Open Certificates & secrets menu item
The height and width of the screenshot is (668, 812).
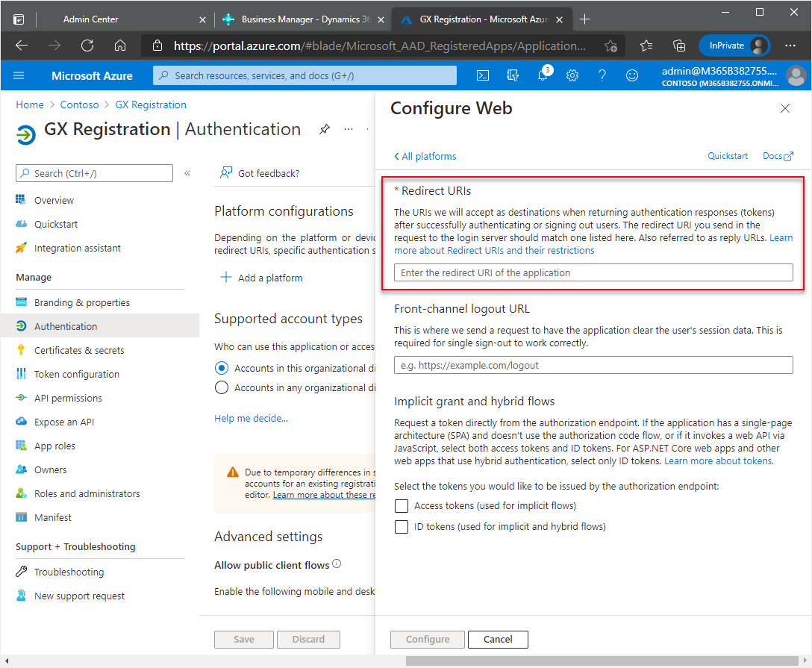coord(79,350)
